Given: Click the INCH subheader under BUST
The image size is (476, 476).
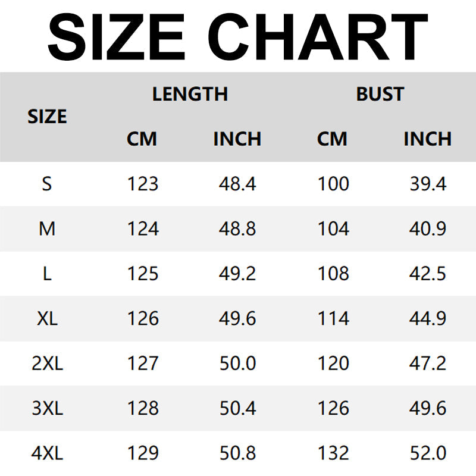Looking at the screenshot, I should pos(427,139).
